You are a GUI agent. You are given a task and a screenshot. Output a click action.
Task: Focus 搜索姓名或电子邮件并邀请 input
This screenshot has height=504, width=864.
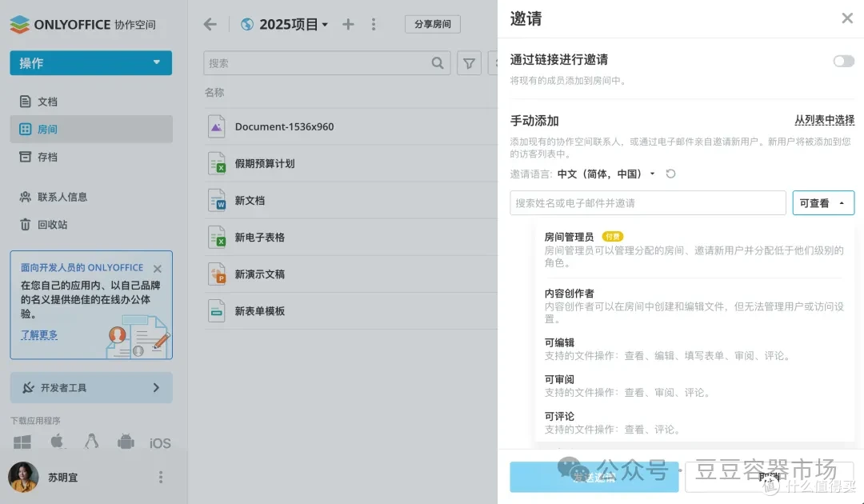648,202
